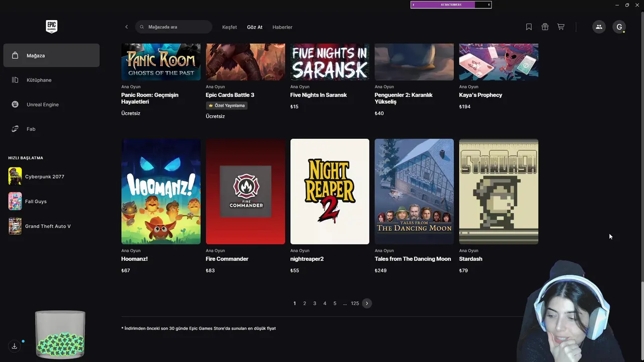Click the nightreaper2 title text
644x362 pixels.
(307, 259)
